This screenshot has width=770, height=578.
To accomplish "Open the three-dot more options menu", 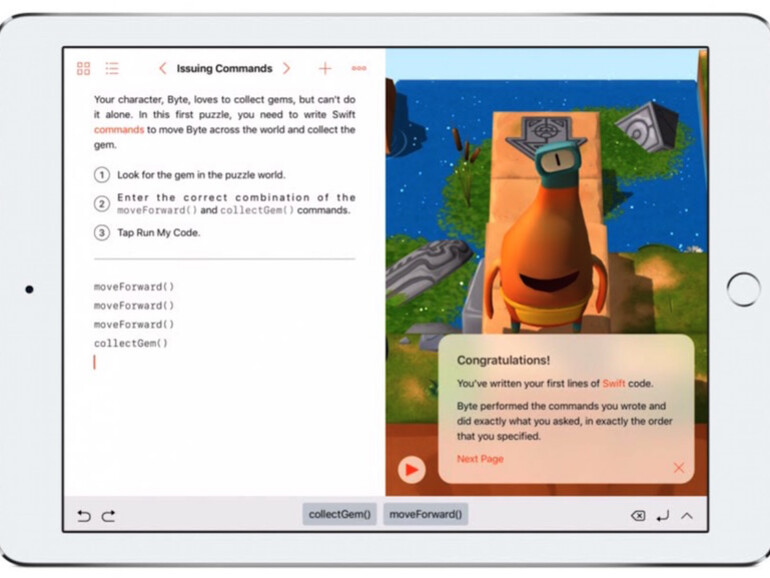I will point(359,68).
